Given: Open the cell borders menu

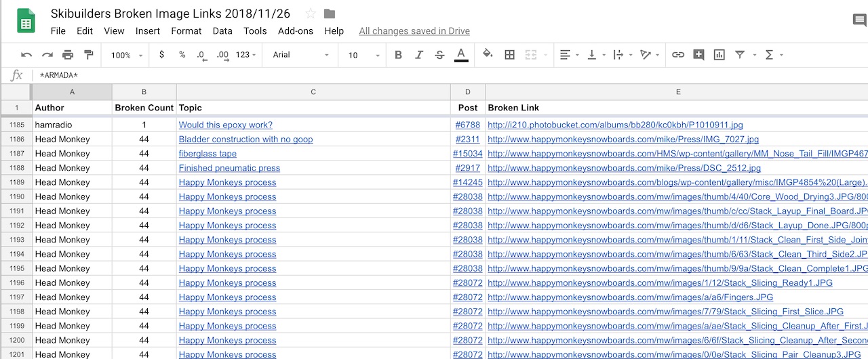Looking at the screenshot, I should coord(509,55).
